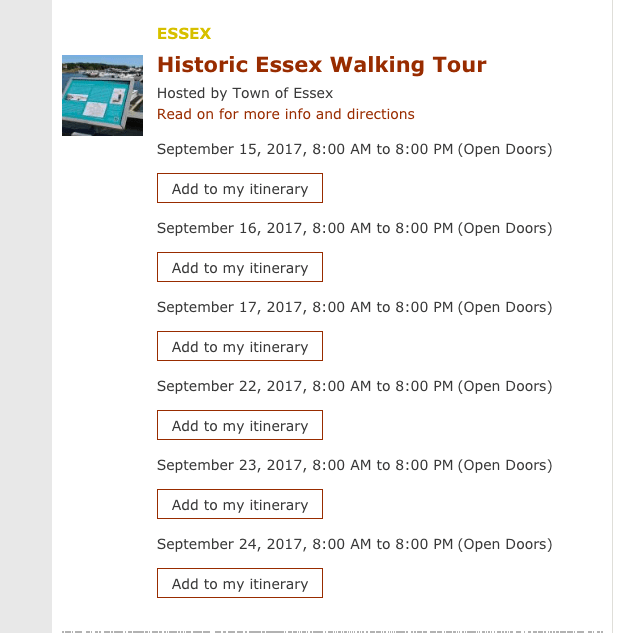
Task: Select the September 17, 2017 date text
Action: (230, 308)
